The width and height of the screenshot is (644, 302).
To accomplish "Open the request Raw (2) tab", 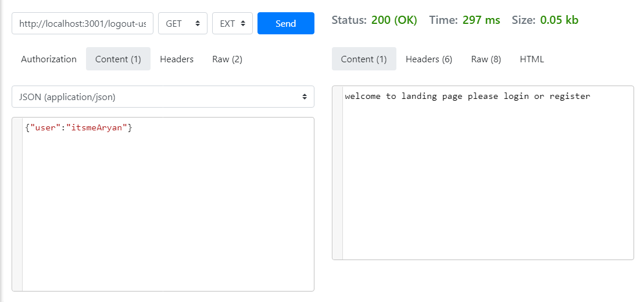I will pos(227,59).
